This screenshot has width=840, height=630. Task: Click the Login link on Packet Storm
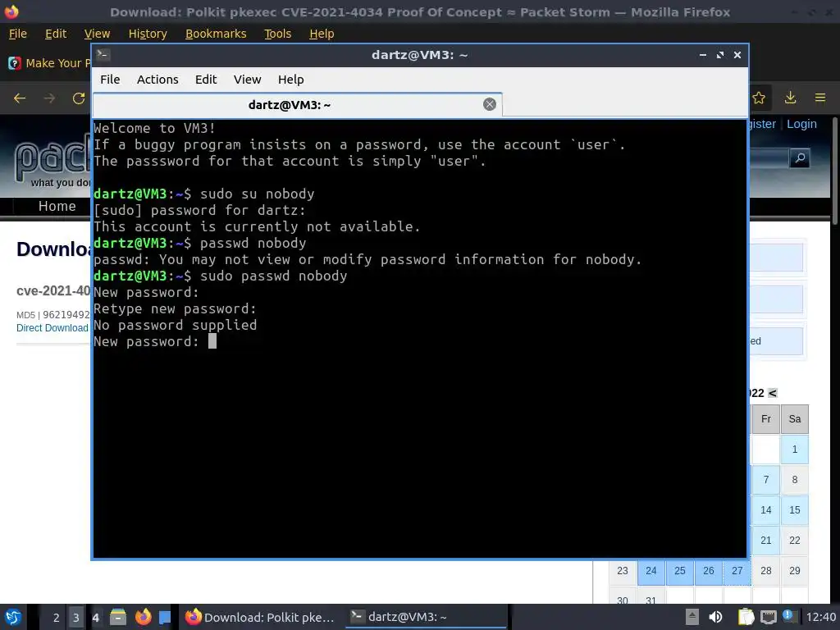[801, 124]
